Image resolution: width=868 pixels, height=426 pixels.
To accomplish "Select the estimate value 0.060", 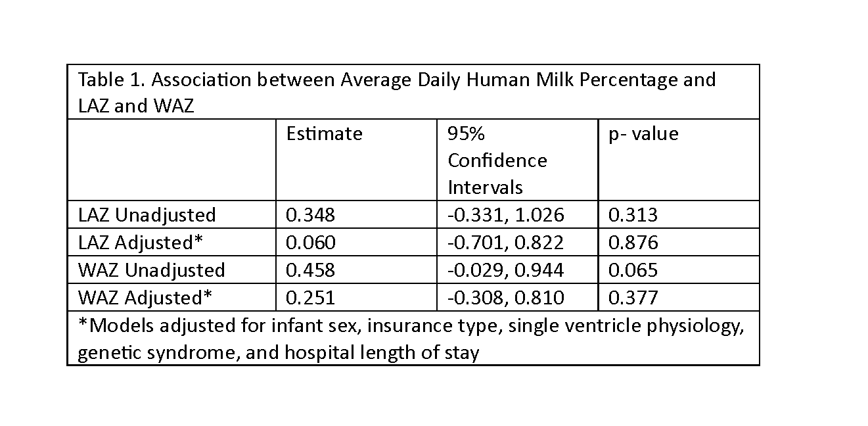I will (x=310, y=243).
